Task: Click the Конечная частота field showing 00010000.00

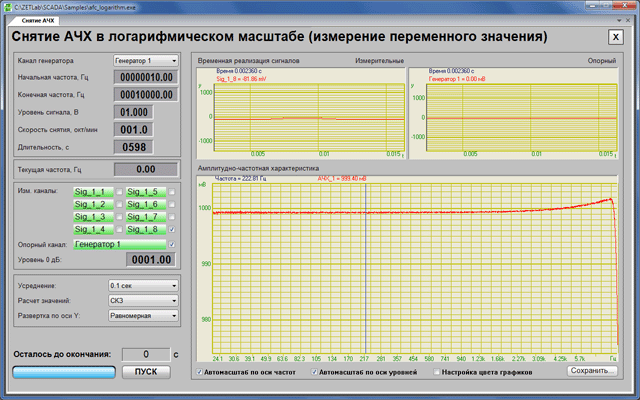Action: [146, 95]
